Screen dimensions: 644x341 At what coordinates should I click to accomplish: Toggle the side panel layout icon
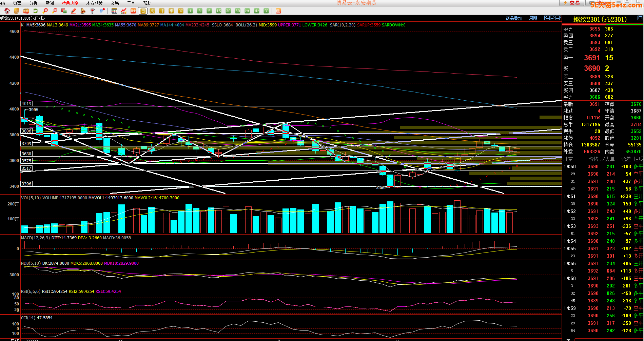[x=558, y=18]
